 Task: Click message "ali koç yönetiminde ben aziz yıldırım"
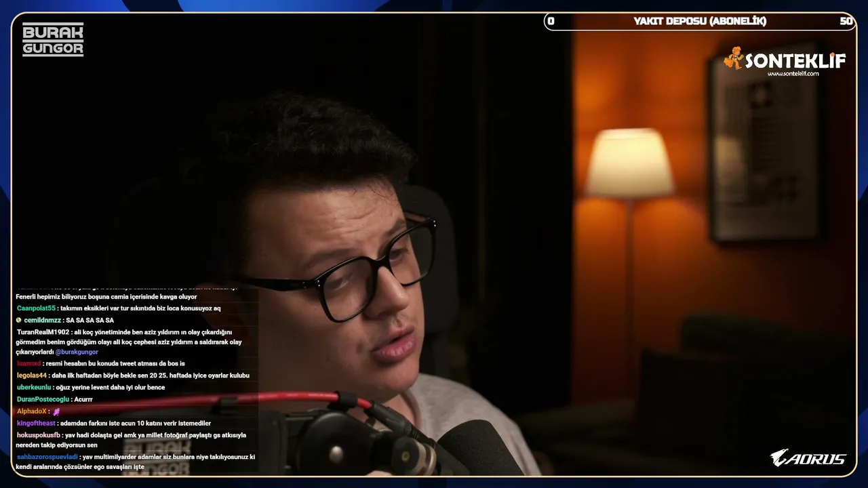point(129,342)
